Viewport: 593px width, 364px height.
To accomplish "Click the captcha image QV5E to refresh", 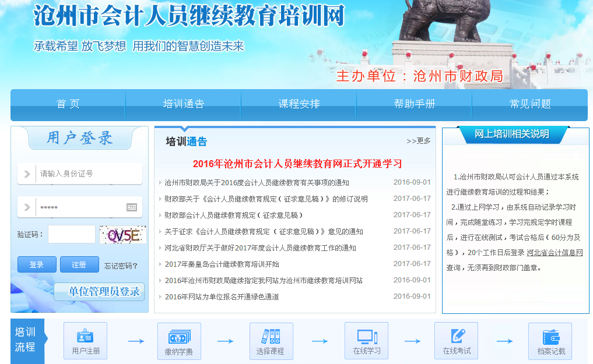I will 122,235.
